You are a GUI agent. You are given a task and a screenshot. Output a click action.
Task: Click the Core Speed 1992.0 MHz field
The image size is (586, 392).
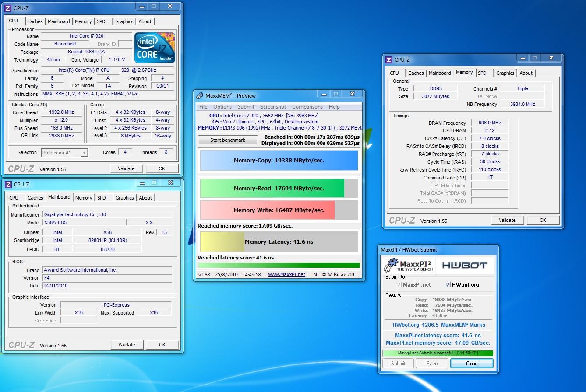62,112
